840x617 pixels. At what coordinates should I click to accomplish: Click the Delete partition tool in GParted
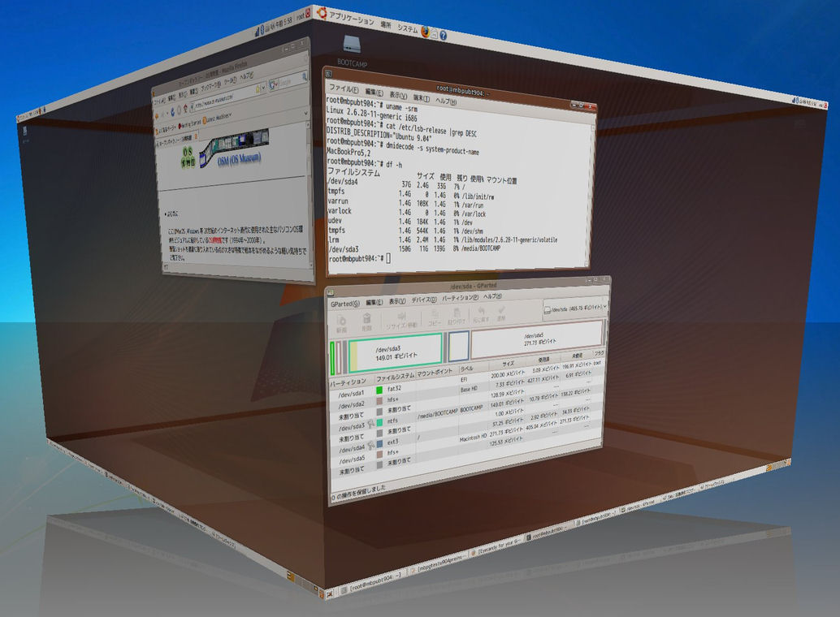(366, 322)
